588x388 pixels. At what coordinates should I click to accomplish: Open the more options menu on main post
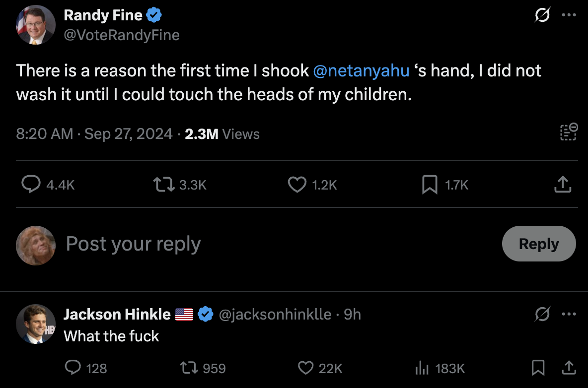tap(569, 16)
